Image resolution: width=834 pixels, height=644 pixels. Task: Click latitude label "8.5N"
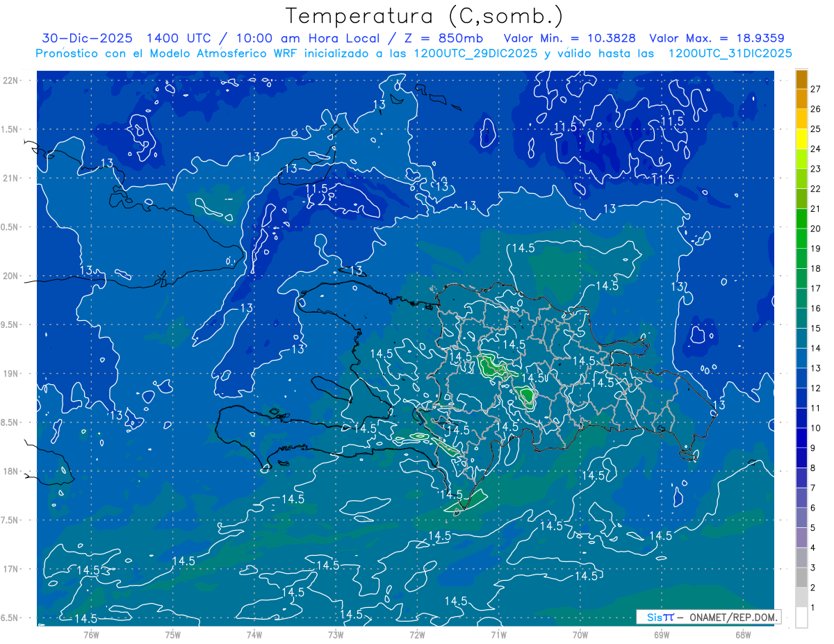tap(10, 422)
